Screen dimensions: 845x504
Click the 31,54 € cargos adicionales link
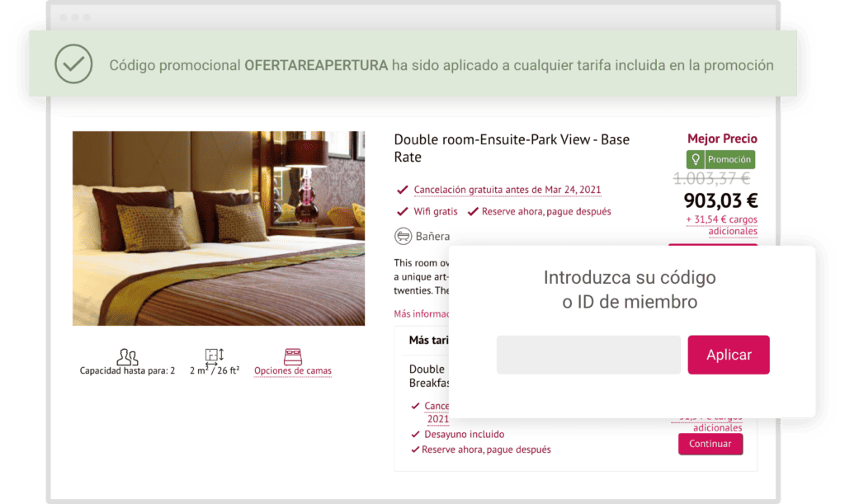coord(721,225)
